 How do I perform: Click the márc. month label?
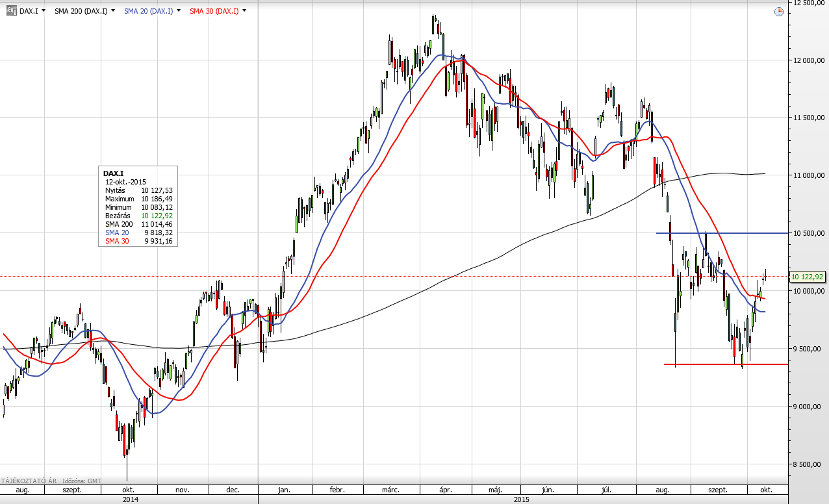click(390, 490)
